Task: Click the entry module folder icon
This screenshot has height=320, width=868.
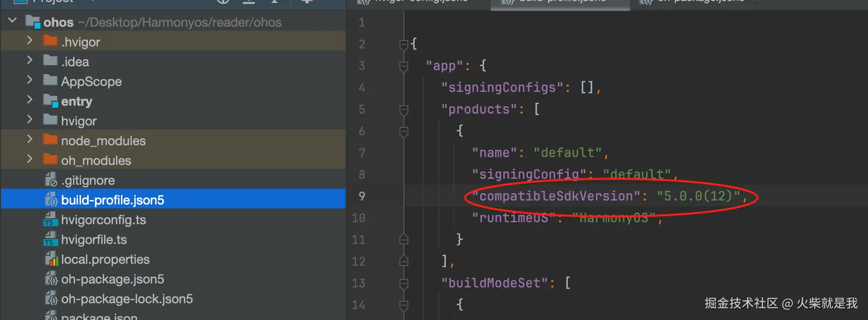Action: [50, 100]
